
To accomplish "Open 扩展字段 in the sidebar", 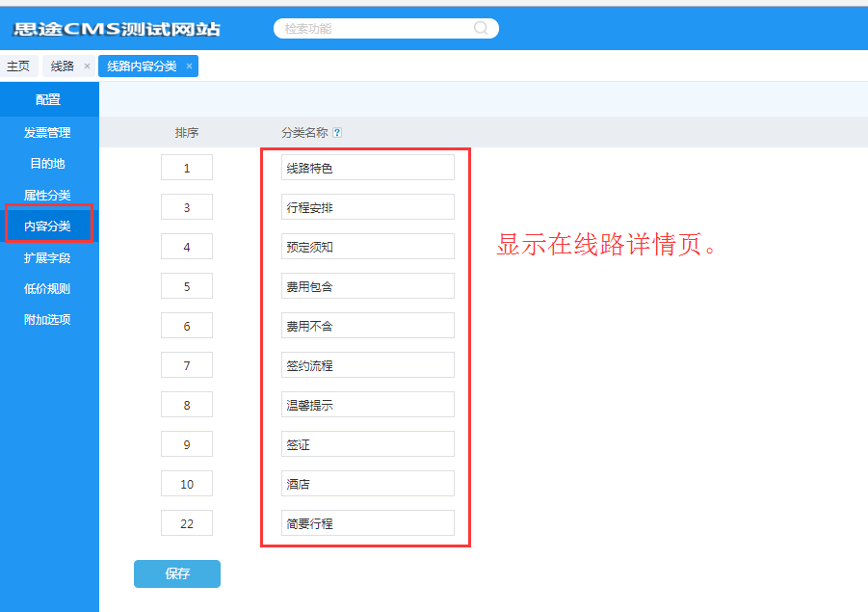I will pyautogui.click(x=47, y=258).
